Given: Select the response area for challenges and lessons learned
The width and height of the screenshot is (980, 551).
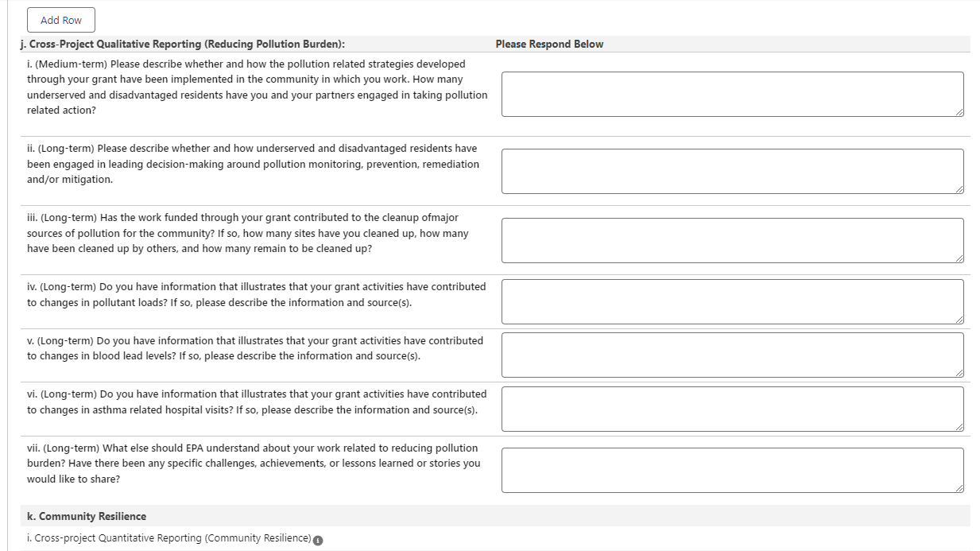Looking at the screenshot, I should coord(731,470).
